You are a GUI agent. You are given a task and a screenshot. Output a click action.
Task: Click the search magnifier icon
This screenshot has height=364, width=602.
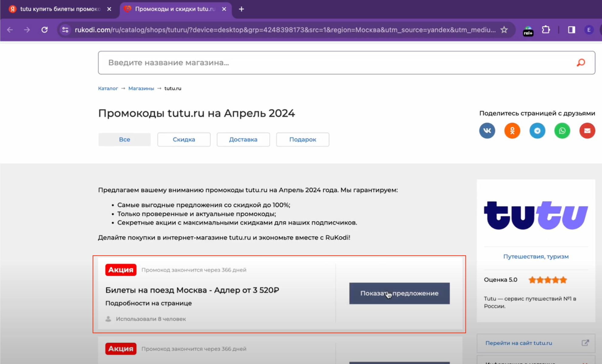pyautogui.click(x=580, y=62)
